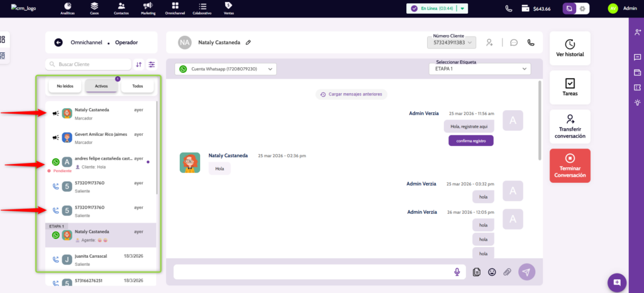Click the message templates document icon
Viewport: 644px width, 293px height.
pos(477,272)
